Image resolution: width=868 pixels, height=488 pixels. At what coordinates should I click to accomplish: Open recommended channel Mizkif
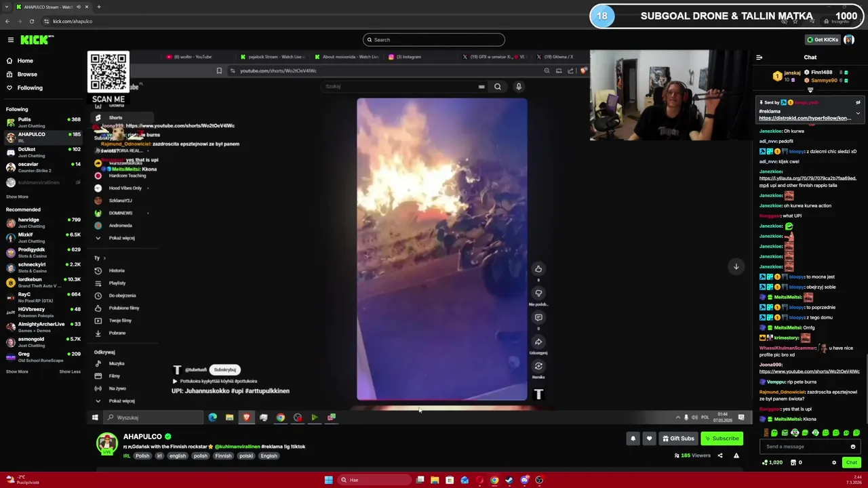43,238
